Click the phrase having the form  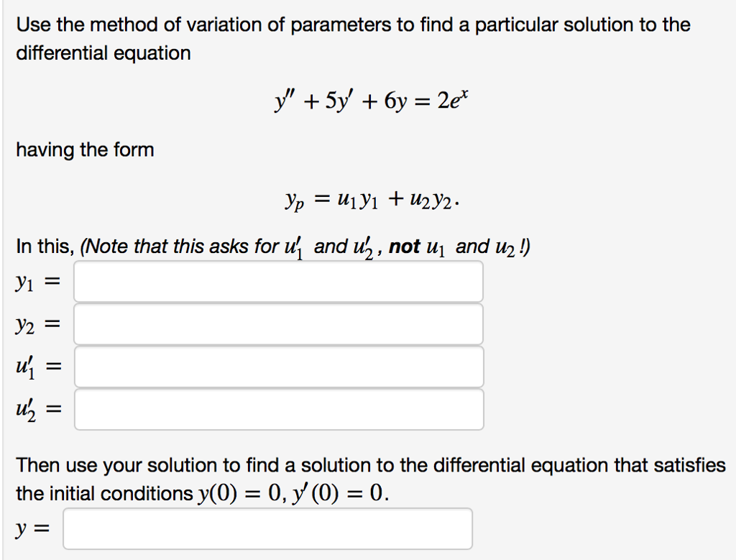pos(84,150)
